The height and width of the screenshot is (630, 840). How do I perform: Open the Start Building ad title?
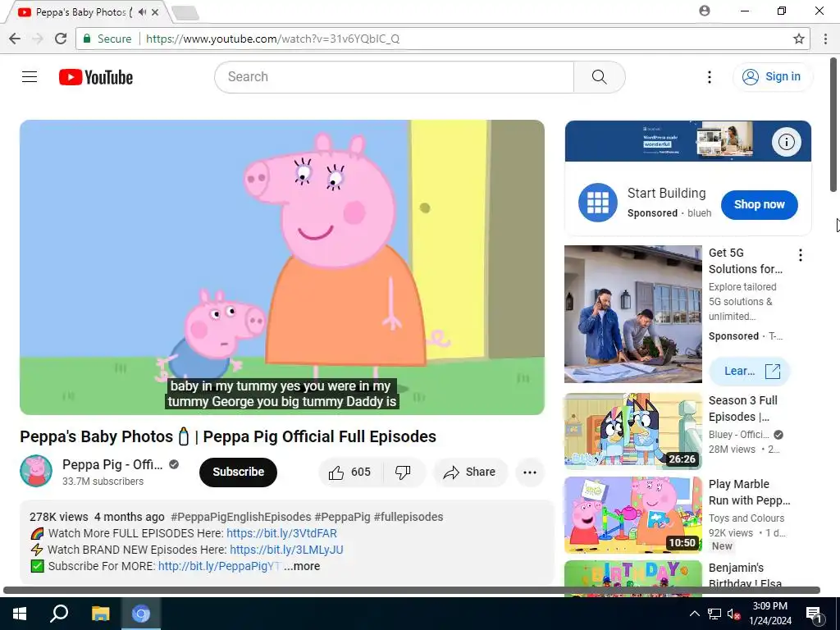coord(666,193)
